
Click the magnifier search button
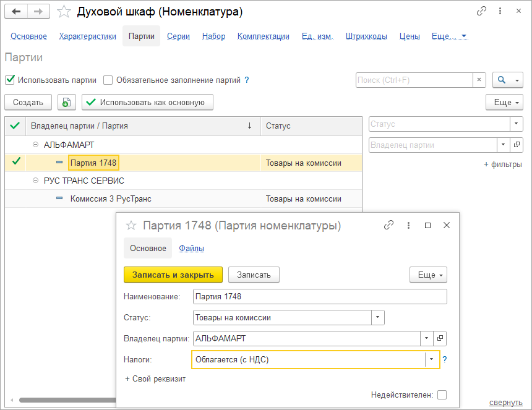[x=502, y=80]
